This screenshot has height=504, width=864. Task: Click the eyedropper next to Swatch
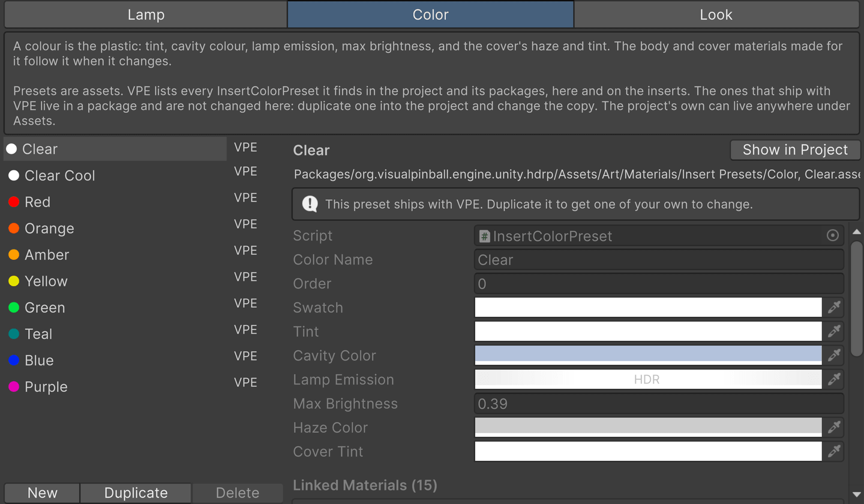(833, 307)
